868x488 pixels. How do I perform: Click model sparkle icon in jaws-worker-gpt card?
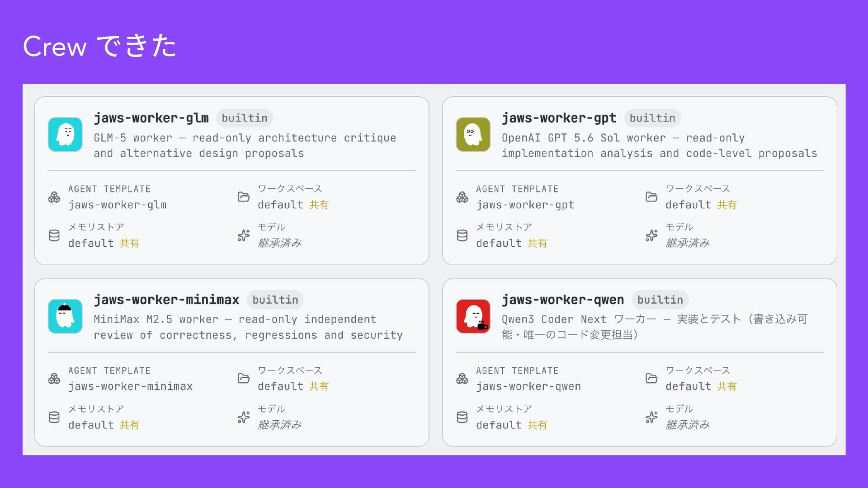(651, 235)
